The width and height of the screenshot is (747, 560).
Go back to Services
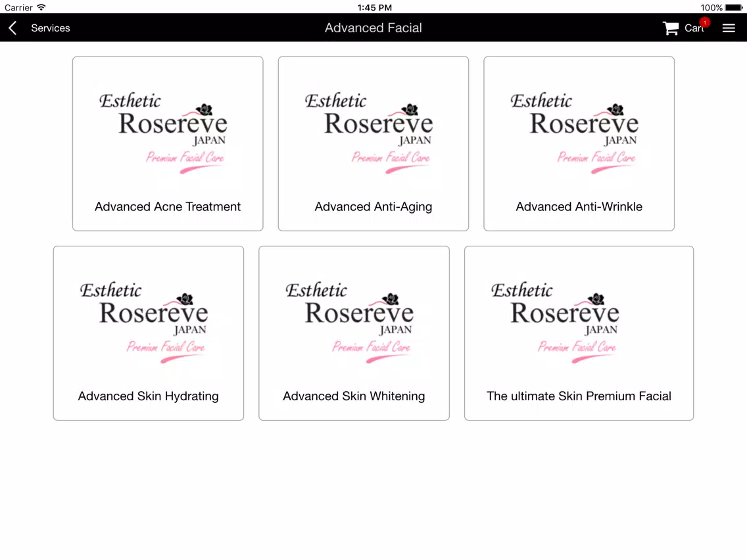click(51, 28)
